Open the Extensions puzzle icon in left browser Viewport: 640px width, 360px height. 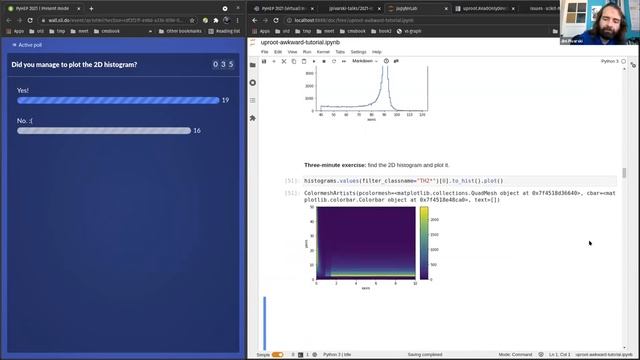point(216,20)
